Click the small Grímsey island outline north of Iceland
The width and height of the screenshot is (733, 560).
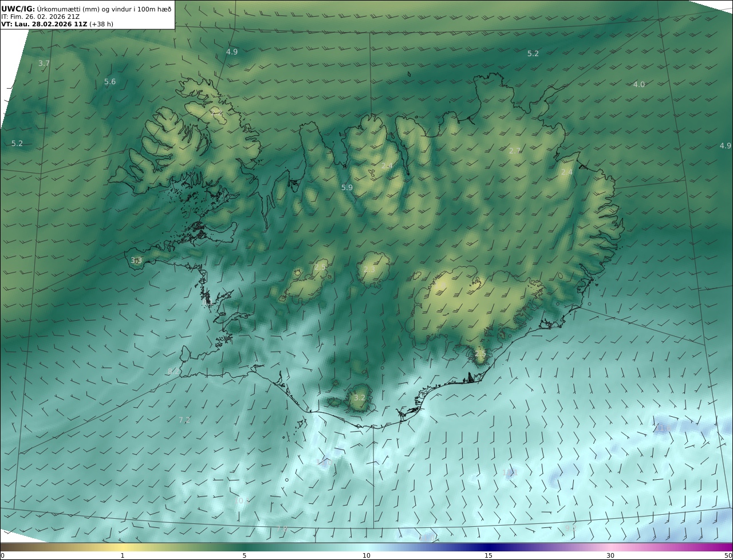409,74
